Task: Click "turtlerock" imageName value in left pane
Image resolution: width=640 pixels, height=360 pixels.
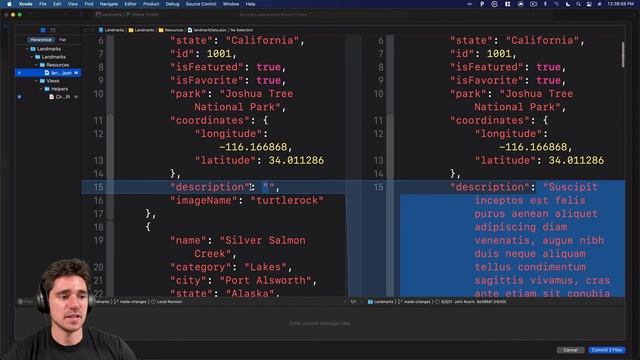Action: [x=287, y=200]
